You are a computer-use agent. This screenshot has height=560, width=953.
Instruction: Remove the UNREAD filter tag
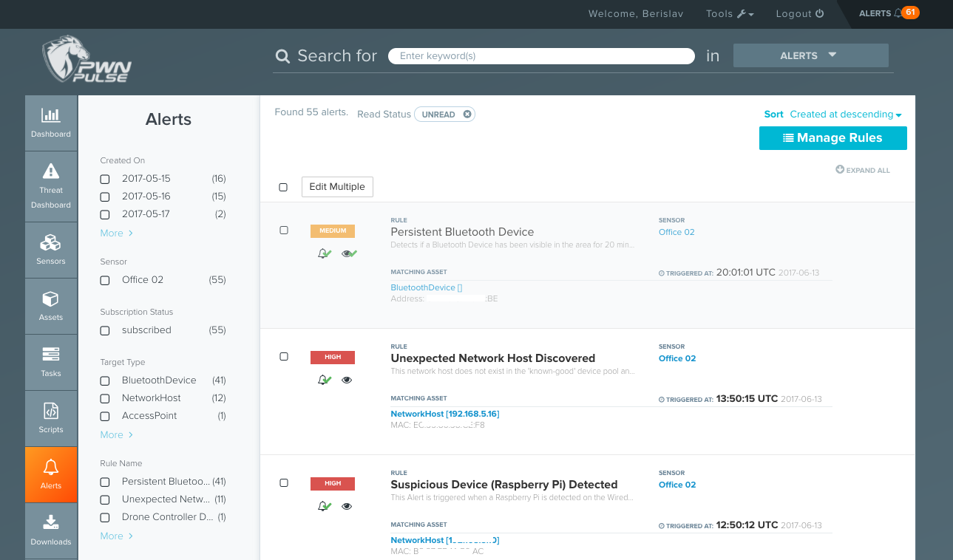click(x=467, y=115)
